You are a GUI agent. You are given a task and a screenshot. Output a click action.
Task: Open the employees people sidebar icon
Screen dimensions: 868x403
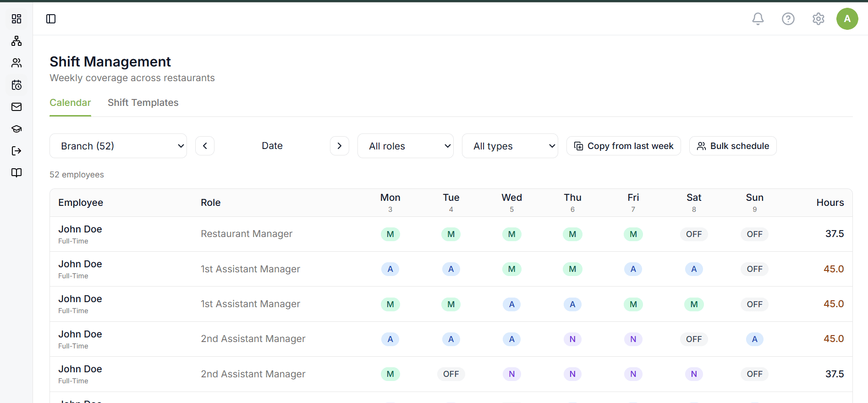tap(16, 63)
